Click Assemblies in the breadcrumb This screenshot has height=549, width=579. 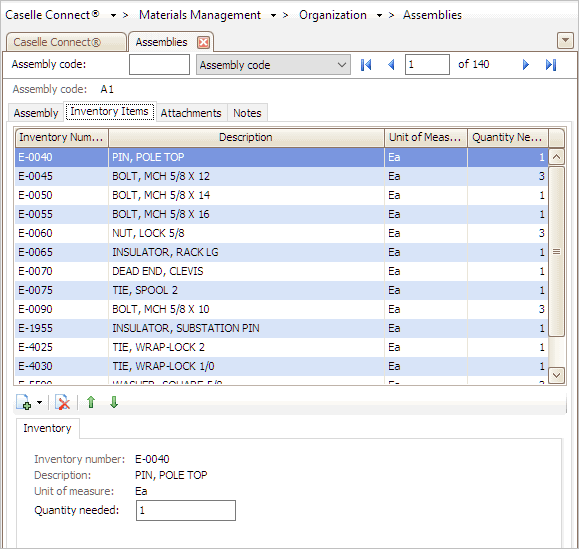432,15
